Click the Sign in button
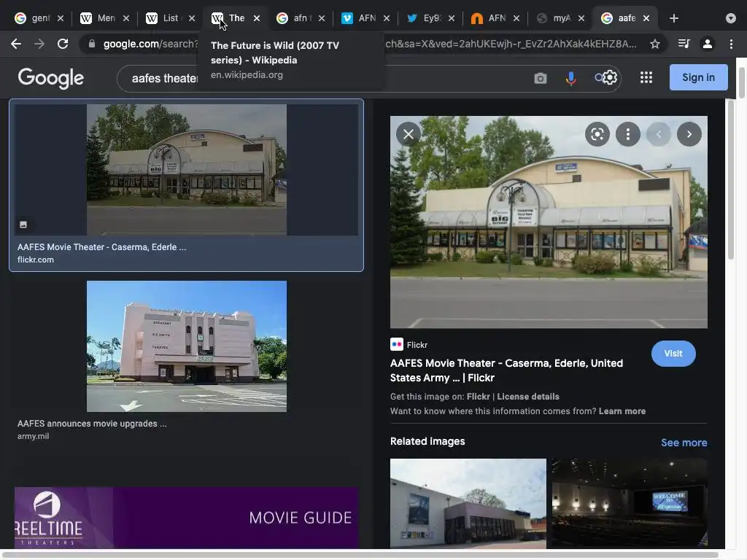This screenshot has width=747, height=560. click(698, 77)
